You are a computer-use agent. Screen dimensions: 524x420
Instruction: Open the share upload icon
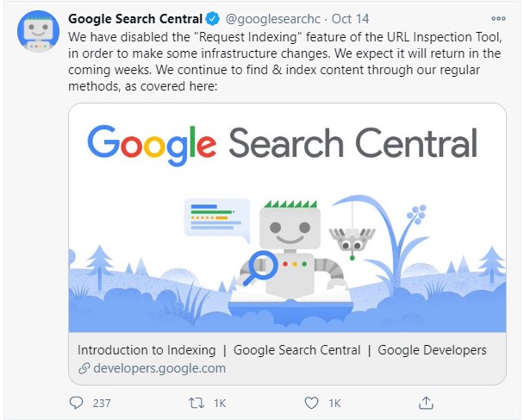pos(426,403)
